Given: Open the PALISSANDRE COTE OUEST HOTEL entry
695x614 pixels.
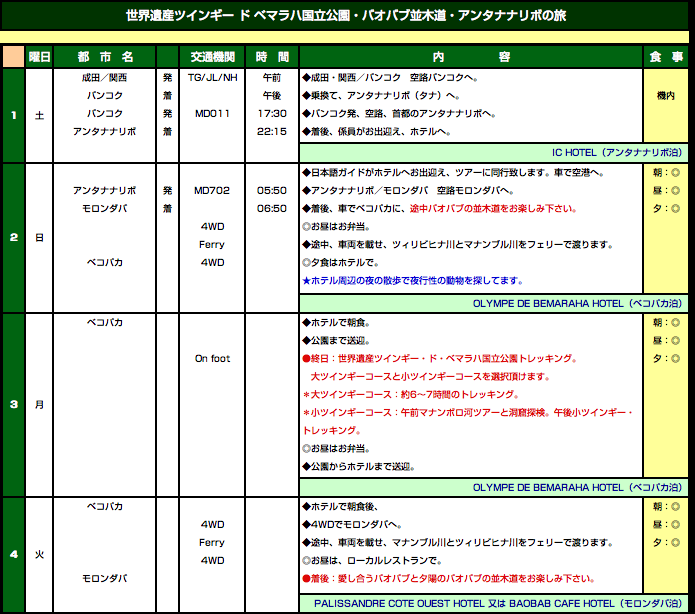Looking at the screenshot, I should pos(498,604).
